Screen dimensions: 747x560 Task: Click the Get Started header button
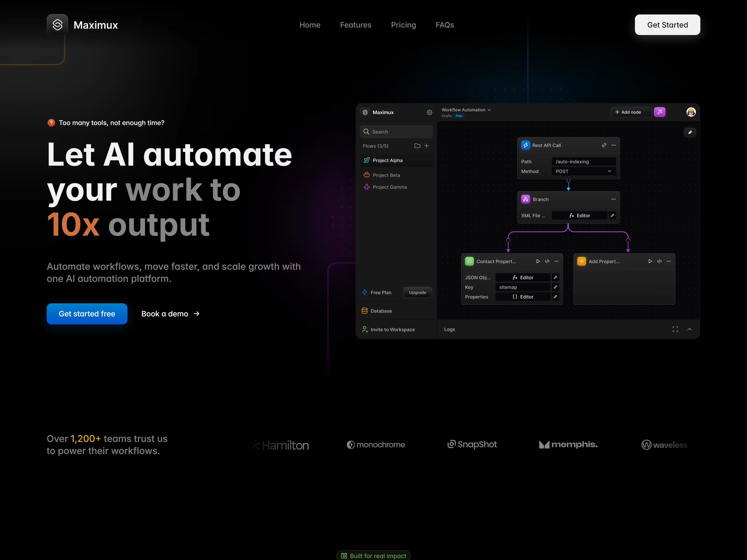(667, 25)
